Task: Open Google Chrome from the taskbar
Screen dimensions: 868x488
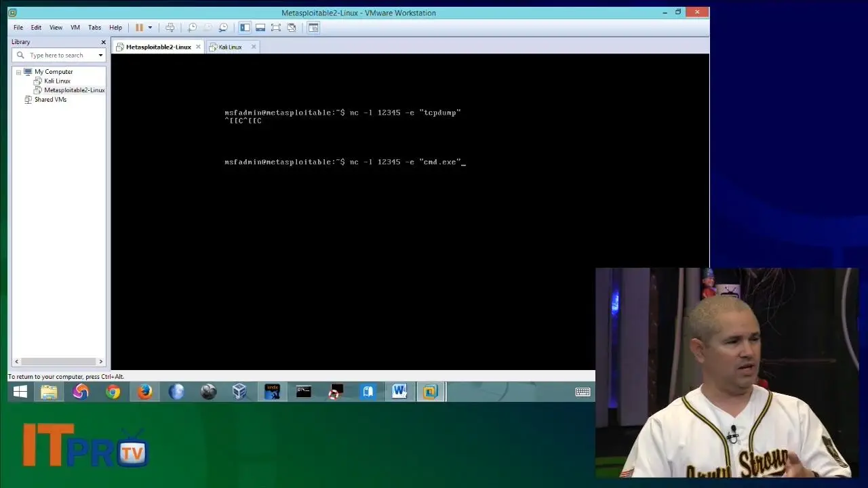Action: point(113,392)
